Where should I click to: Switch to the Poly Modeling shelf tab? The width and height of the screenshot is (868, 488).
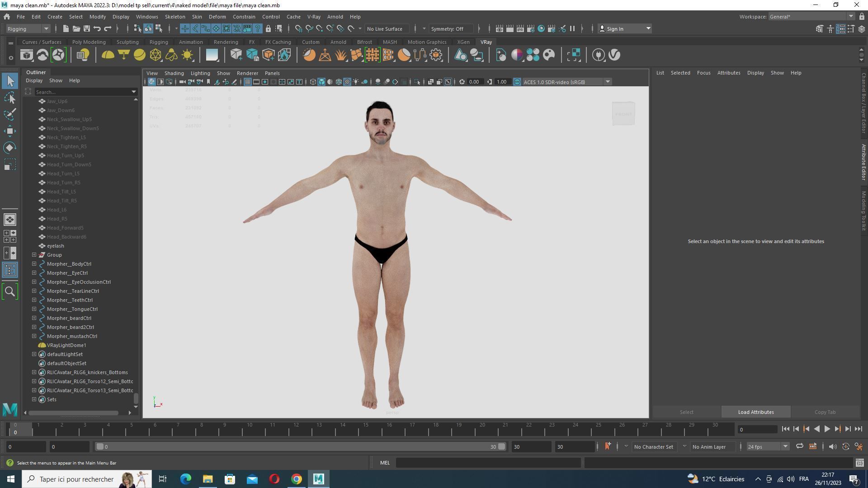(89, 42)
